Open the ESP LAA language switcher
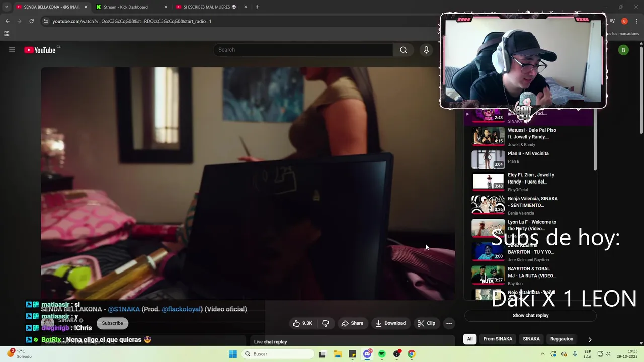Viewport: 644px width, 362px height. pyautogui.click(x=588, y=354)
